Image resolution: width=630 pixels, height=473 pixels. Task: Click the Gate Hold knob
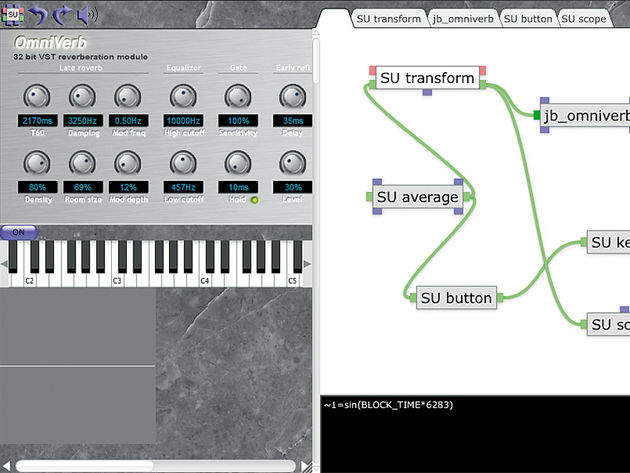[238, 164]
